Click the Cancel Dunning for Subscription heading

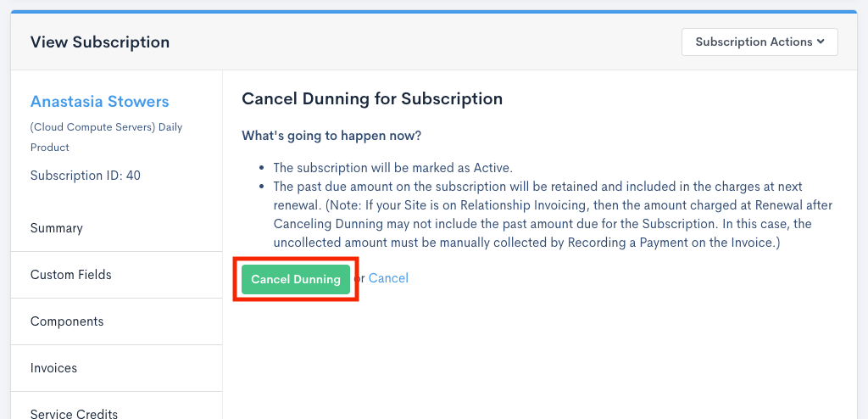pos(372,99)
